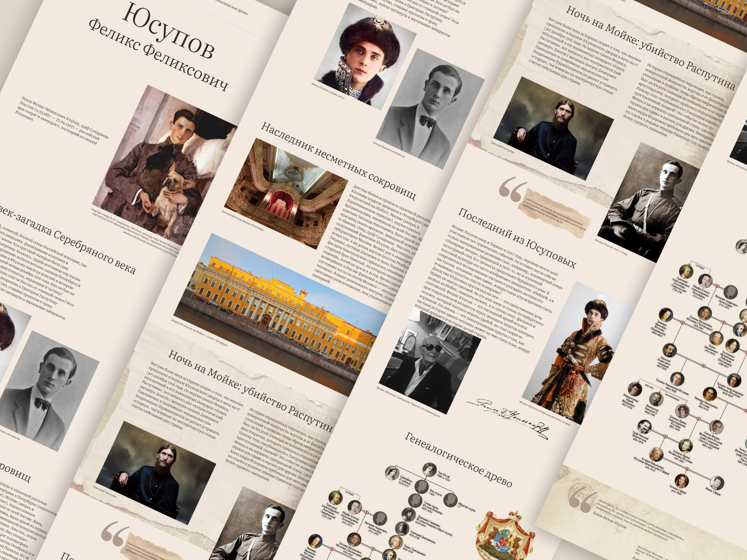This screenshot has height=560, width=747.
Task: Select the Хан Юсуф portrait in the tree
Action: 430,469
